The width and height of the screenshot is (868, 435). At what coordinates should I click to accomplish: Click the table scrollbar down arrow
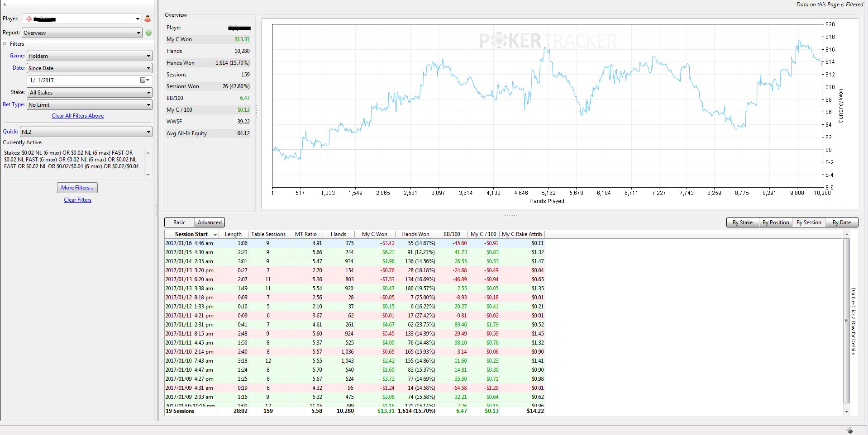[847, 411]
